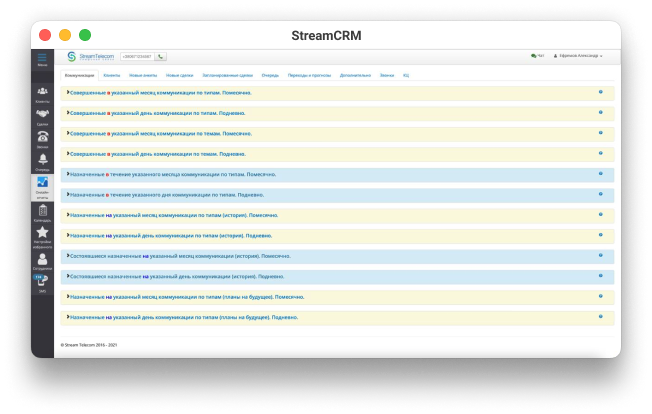The image size is (652, 414).
Task: Select the Онлайн-отчеты chart icon in sidebar
Action: [42, 182]
